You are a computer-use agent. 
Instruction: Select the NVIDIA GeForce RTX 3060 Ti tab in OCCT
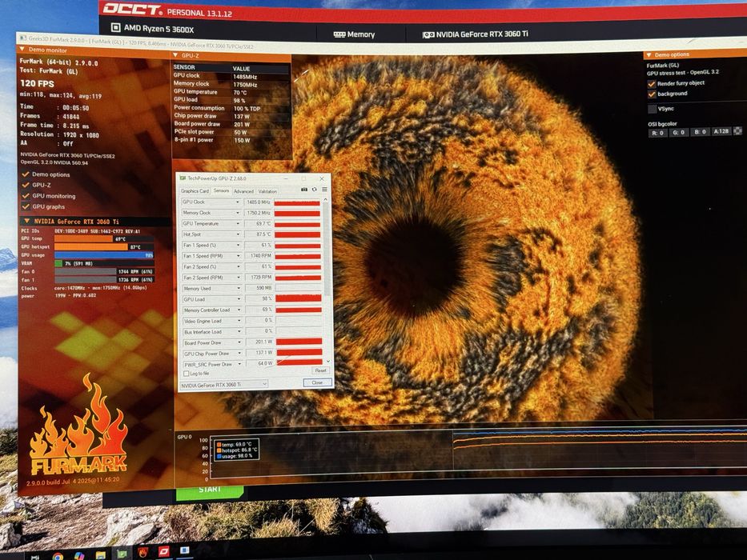[476, 34]
